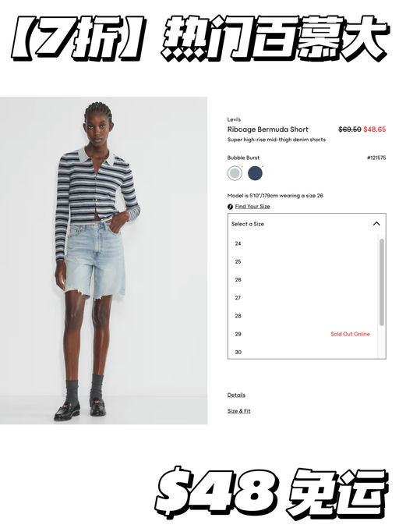Open the Size & Fit link
This screenshot has height=532, width=399.
click(239, 411)
